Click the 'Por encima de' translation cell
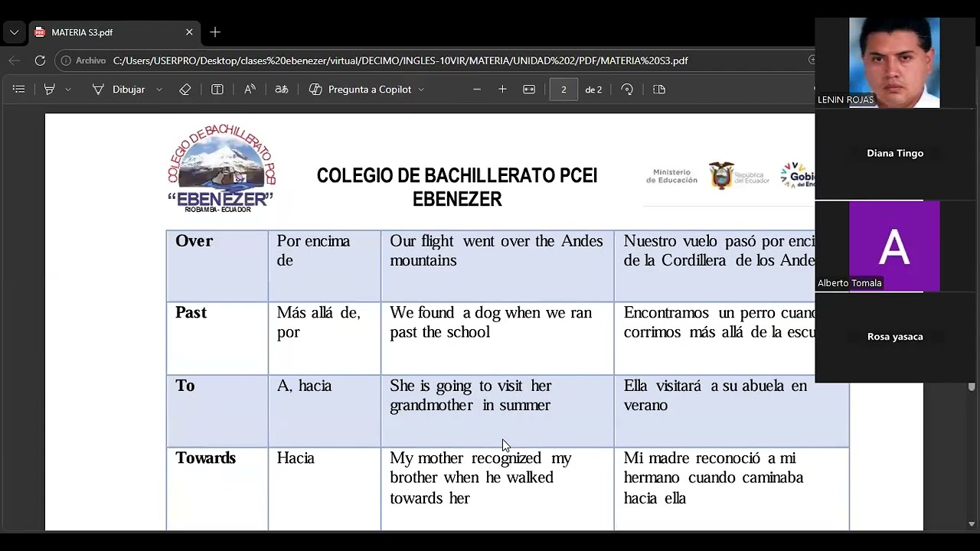 tap(325, 266)
